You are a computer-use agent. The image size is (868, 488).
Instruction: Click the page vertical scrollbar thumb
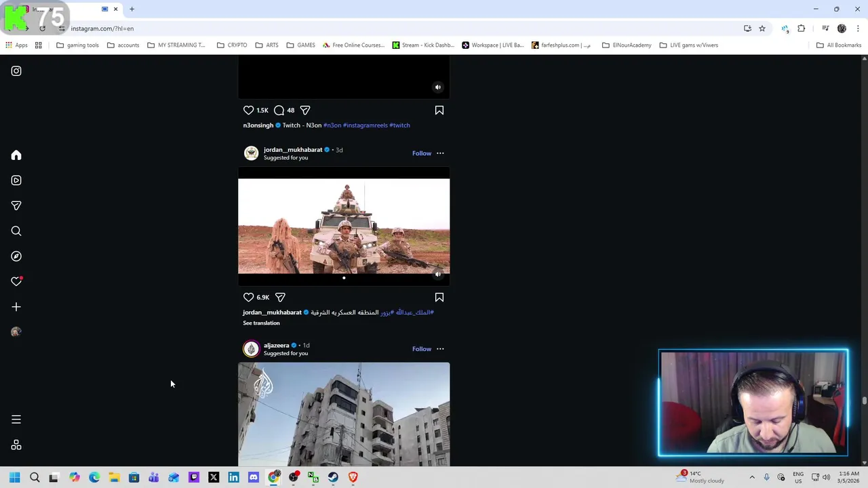point(864,401)
